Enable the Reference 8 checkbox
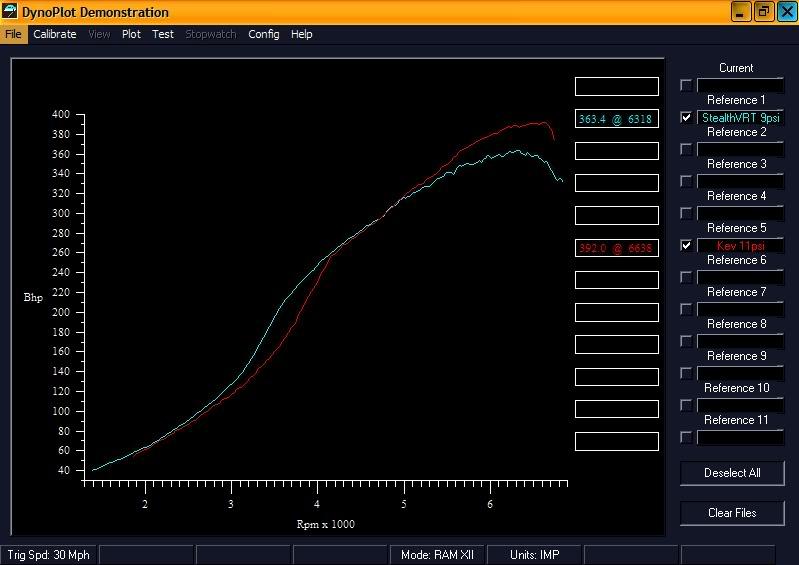 pyautogui.click(x=686, y=341)
